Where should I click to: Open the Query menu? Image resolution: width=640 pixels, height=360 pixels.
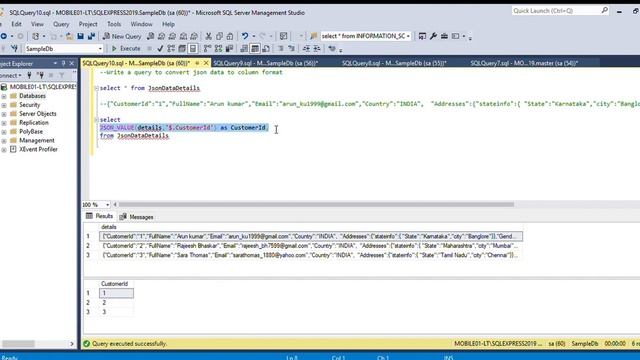[61, 24]
